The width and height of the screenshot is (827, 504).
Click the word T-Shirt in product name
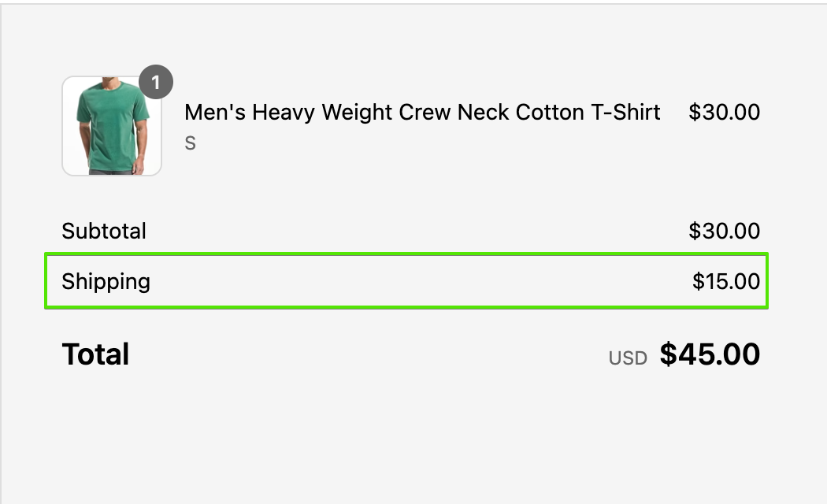pyautogui.click(x=625, y=113)
